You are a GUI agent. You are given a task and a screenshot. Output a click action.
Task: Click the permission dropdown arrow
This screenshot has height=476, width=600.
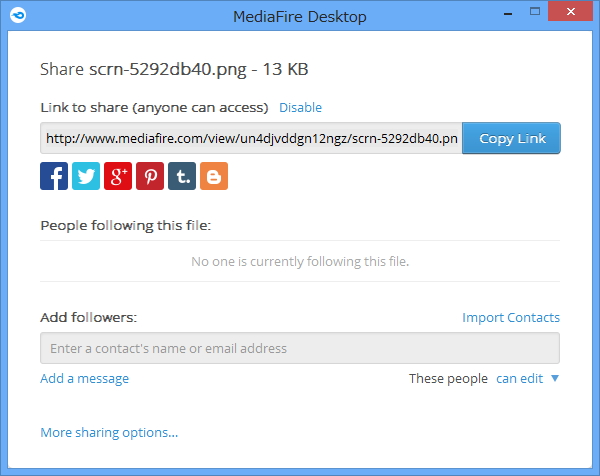(554, 379)
